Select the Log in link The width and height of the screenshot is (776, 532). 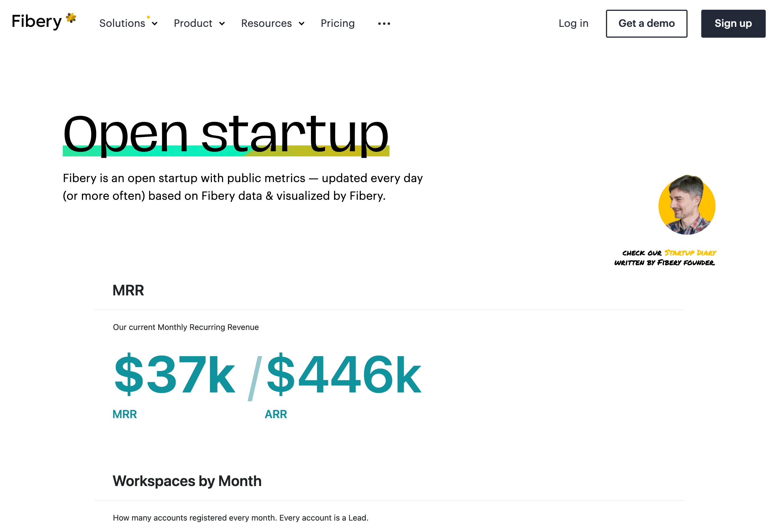tap(573, 23)
